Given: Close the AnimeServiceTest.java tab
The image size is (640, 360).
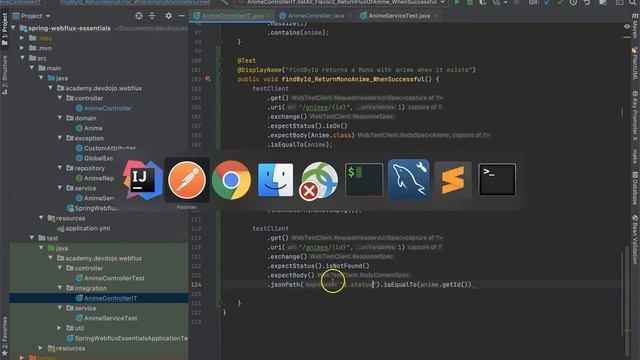Looking at the screenshot, I should coord(436,16).
